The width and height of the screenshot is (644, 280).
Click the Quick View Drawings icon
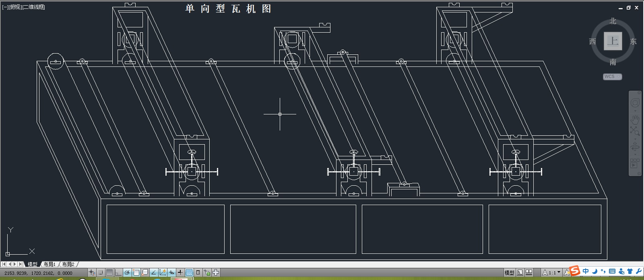[x=529, y=273]
